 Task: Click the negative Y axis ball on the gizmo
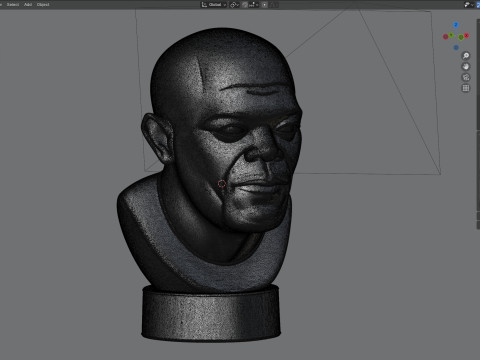coord(461,37)
